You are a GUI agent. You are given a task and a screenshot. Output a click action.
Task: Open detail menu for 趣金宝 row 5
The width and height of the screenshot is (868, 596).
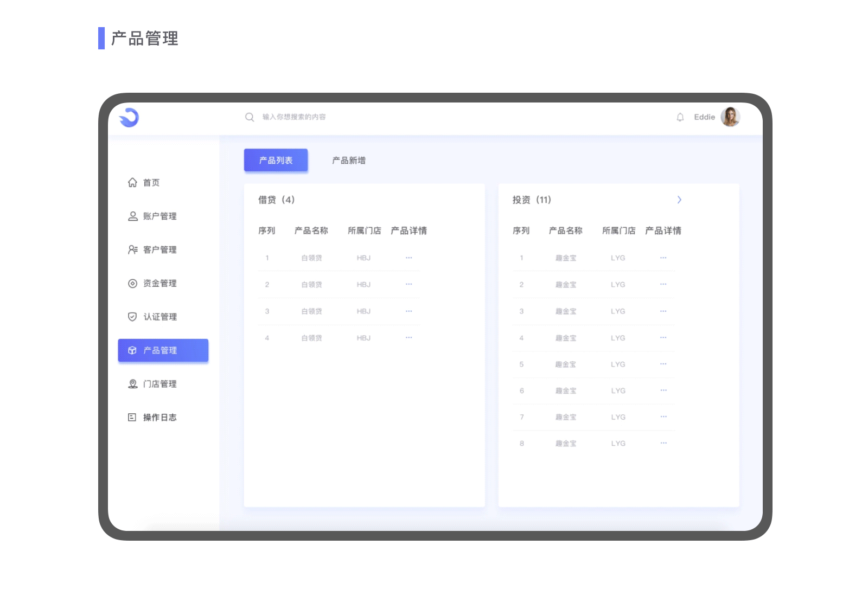point(663,364)
